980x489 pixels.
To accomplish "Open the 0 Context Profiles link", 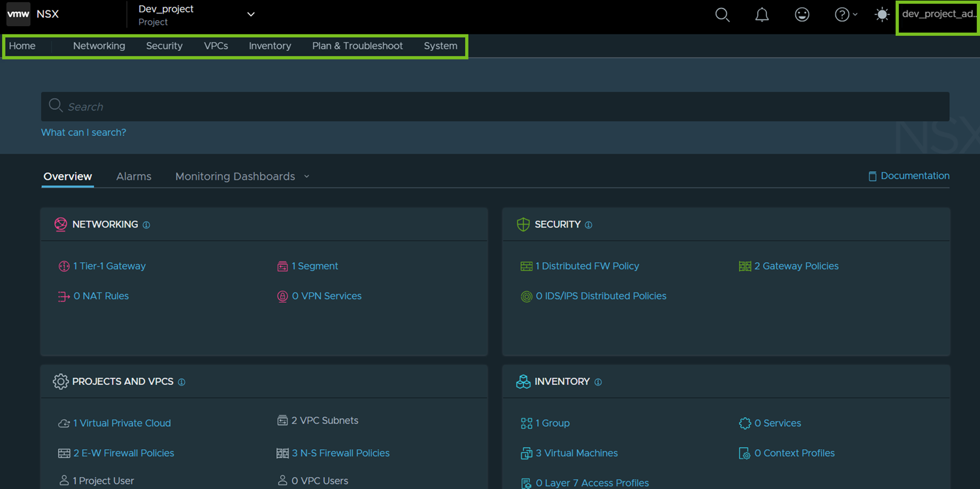I will coord(794,453).
